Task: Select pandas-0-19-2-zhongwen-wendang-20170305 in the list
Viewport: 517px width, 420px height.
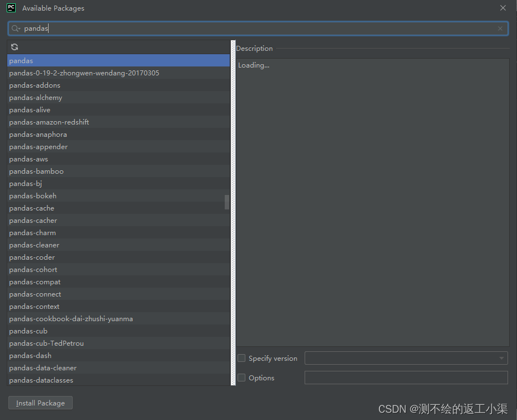Action: coord(118,73)
